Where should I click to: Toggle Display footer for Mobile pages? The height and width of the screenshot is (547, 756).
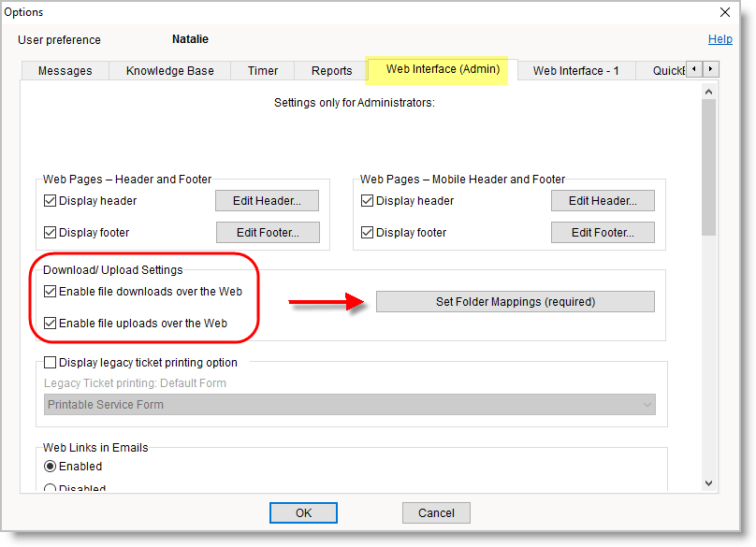(x=368, y=233)
